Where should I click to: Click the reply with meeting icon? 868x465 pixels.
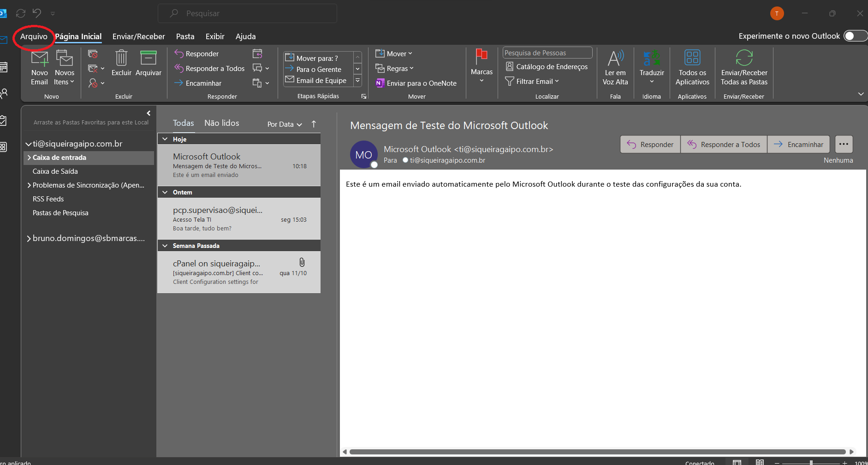point(257,54)
